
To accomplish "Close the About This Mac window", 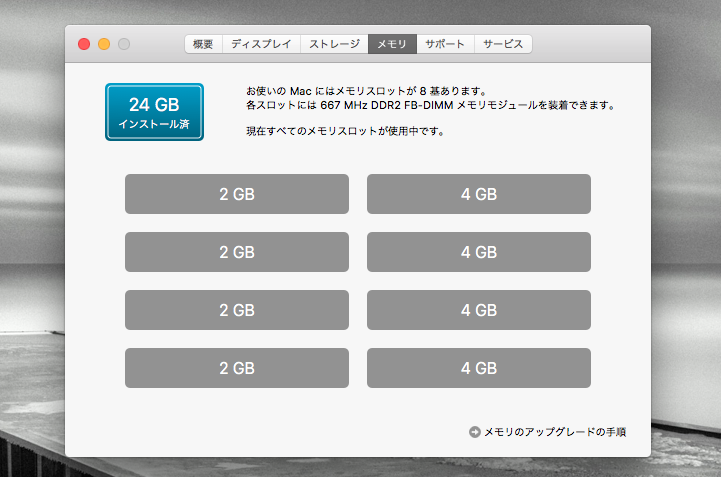I will click(84, 44).
